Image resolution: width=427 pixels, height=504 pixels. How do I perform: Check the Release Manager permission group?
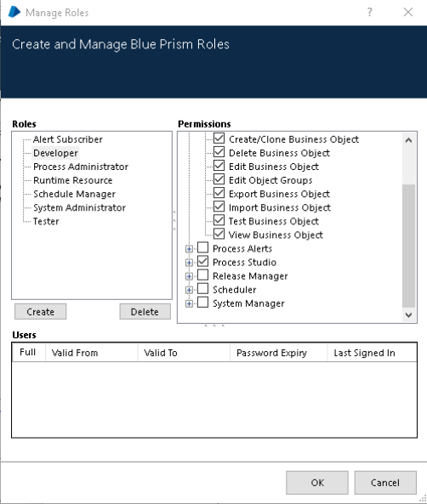[202, 275]
